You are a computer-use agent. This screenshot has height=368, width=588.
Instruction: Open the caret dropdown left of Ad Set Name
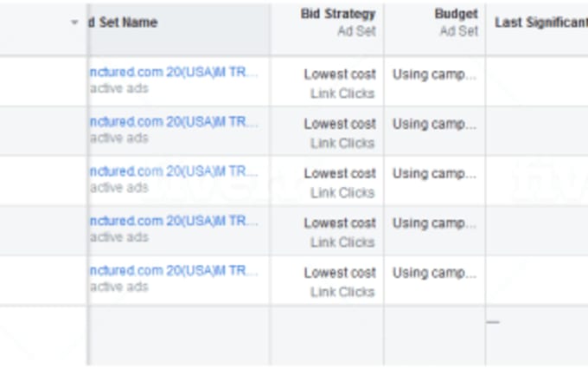pos(74,23)
